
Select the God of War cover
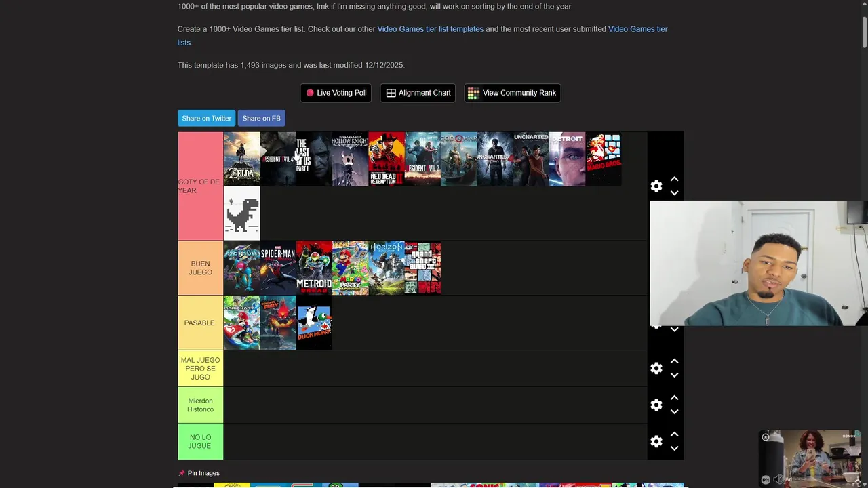pos(458,159)
